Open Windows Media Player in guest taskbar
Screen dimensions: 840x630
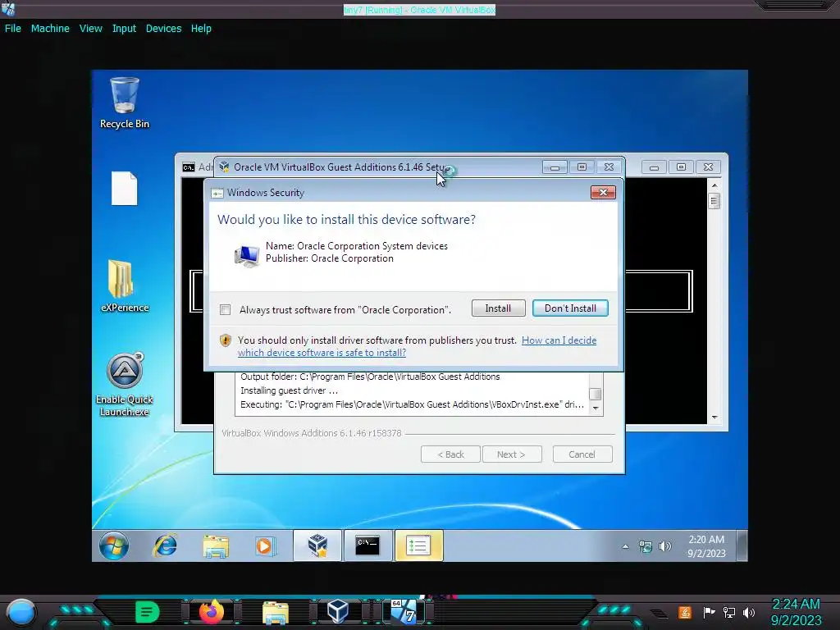265,546
